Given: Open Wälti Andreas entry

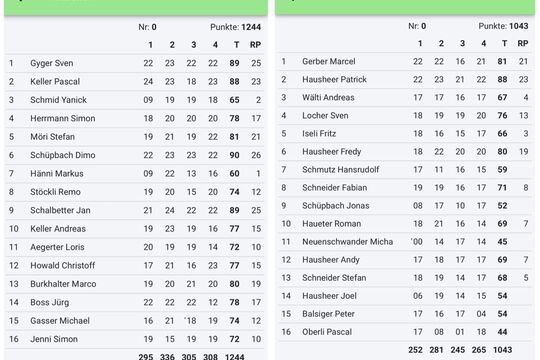Looking at the screenshot, I should tap(405, 97).
